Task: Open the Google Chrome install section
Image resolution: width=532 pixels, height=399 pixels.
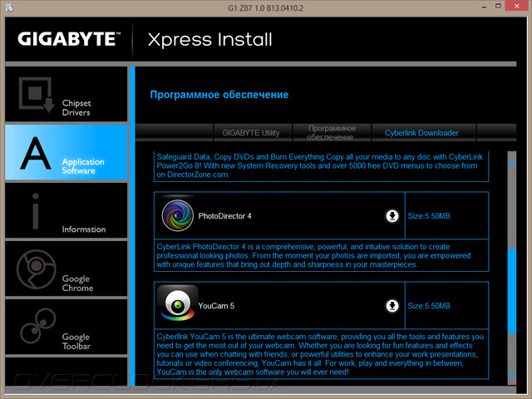Action: click(x=66, y=268)
